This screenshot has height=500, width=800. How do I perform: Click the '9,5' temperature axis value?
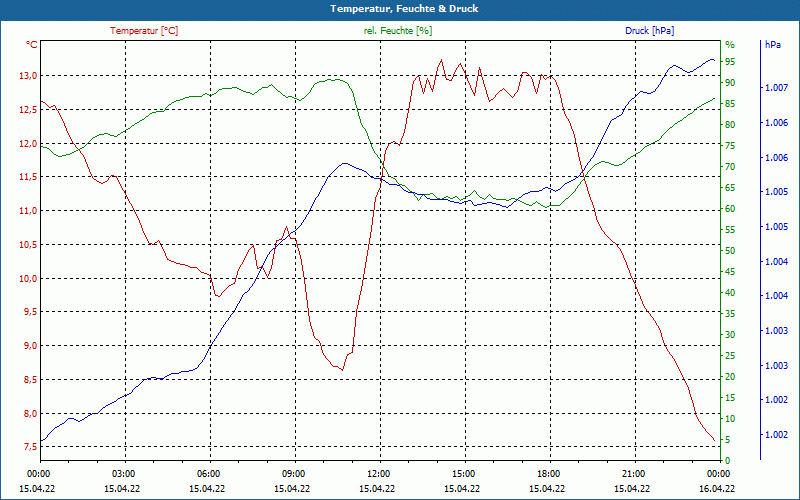point(31,312)
